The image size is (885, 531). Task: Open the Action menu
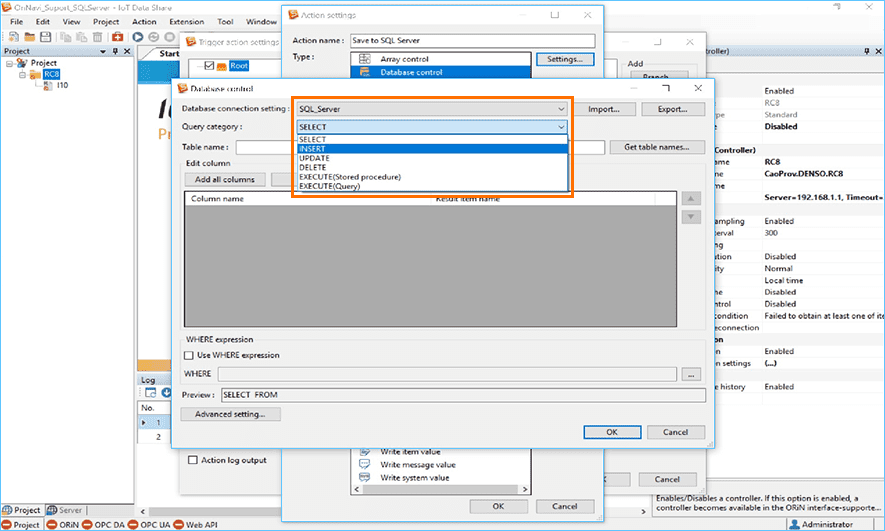point(144,21)
